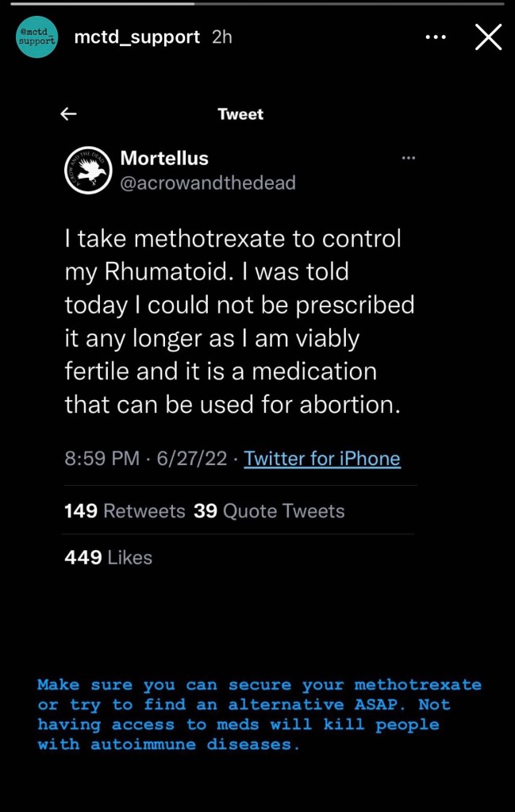View the 149 Retweets list
Viewport: 515px width, 812px height.
[x=125, y=510]
